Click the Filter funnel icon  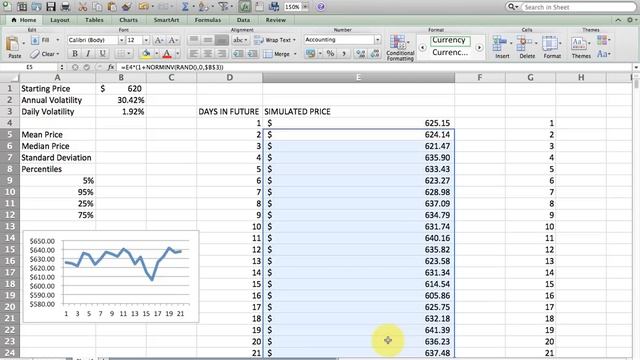223,7
